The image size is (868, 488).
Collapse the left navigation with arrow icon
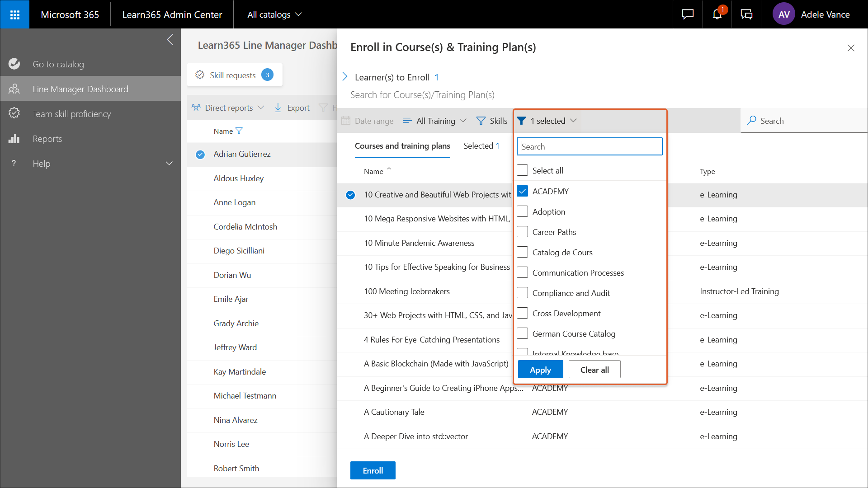point(170,40)
